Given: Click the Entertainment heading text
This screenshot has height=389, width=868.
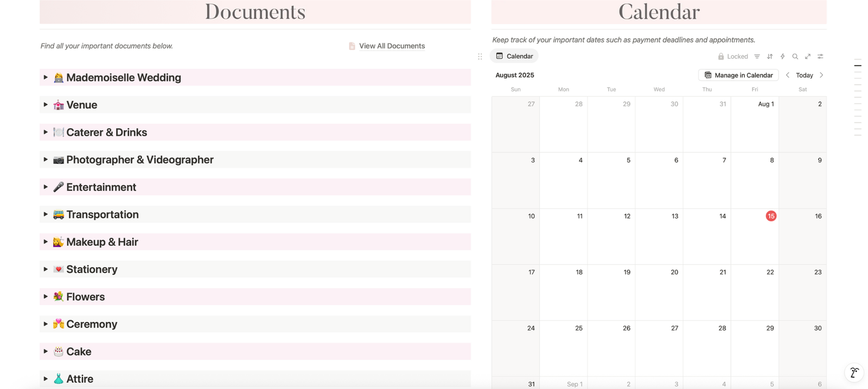Looking at the screenshot, I should click(101, 187).
